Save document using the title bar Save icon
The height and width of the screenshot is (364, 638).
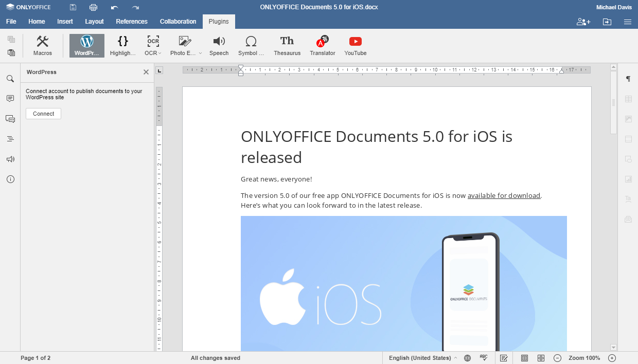73,7
